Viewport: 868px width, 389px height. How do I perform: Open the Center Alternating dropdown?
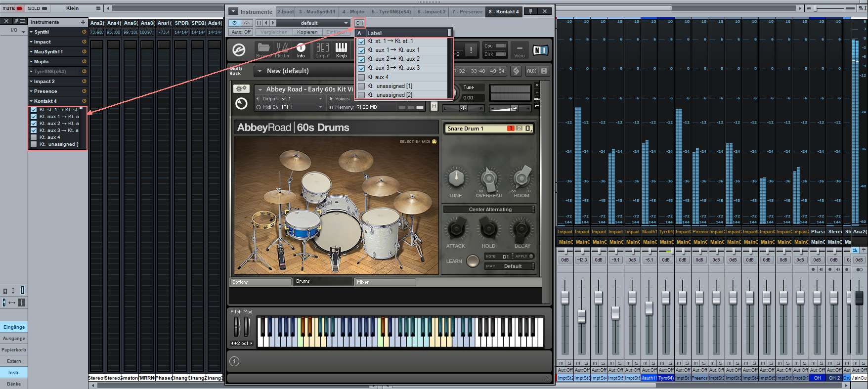(489, 210)
